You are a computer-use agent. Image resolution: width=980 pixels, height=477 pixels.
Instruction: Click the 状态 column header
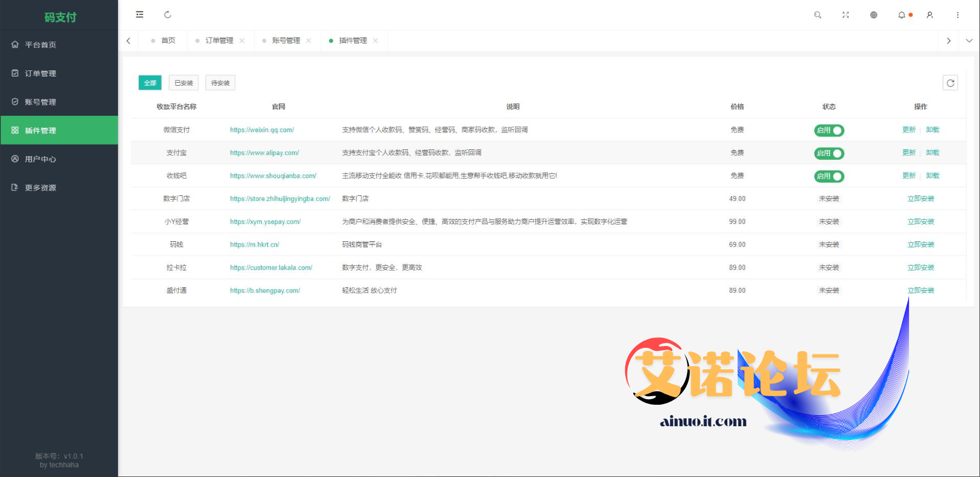click(829, 107)
